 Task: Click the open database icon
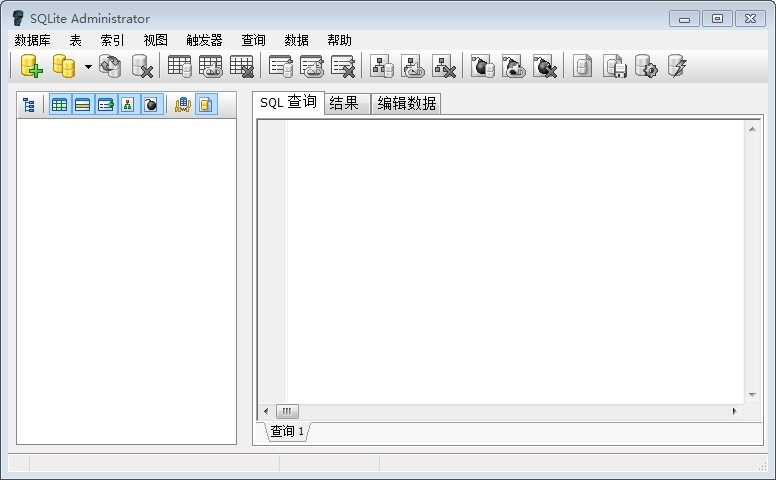coord(64,66)
